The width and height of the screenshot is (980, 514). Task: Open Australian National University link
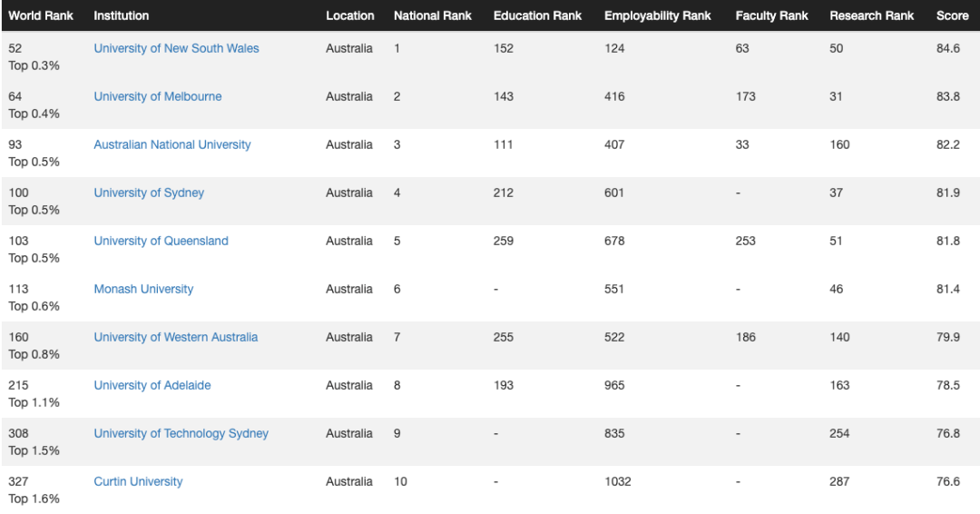(171, 144)
